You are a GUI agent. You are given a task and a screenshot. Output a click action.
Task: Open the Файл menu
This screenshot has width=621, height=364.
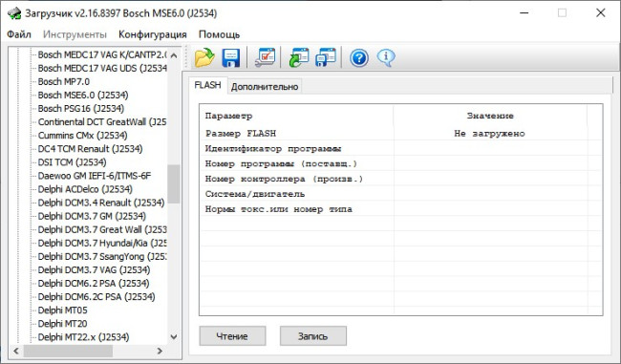coord(19,34)
